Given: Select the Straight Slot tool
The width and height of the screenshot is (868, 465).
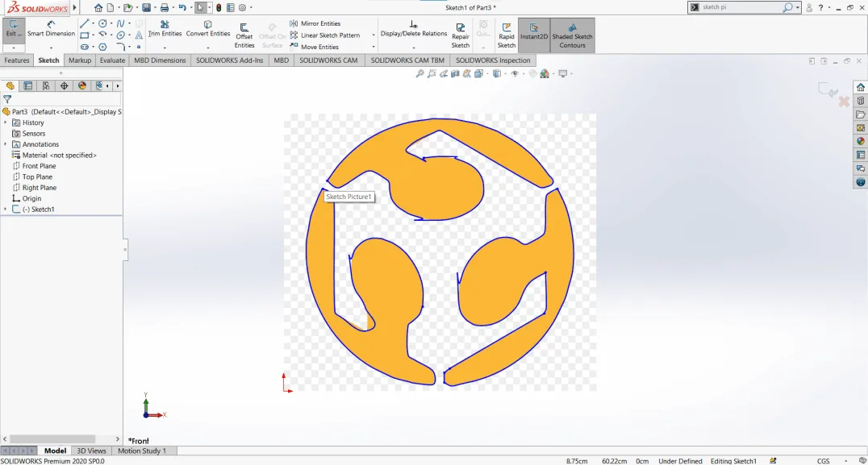Looking at the screenshot, I should point(85,47).
